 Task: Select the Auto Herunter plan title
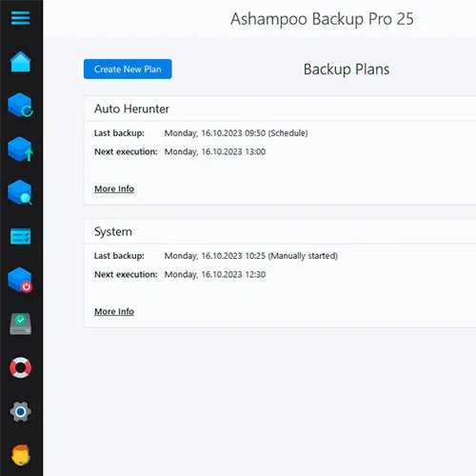[131, 109]
